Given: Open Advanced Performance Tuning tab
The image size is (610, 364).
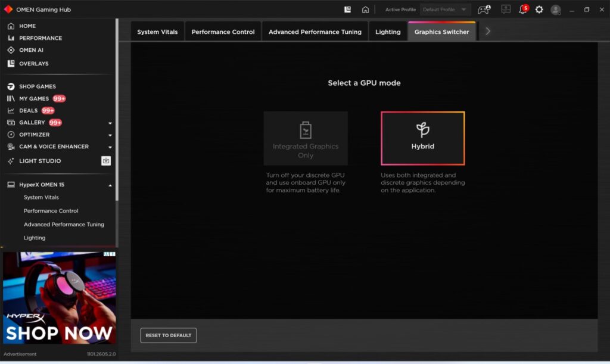Looking at the screenshot, I should pos(315,32).
